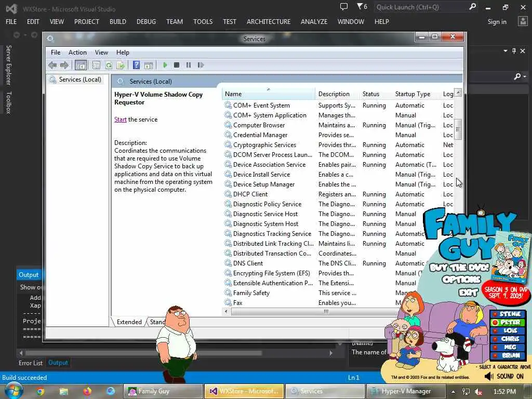Open File Explorer from the taskbar
532x399 pixels.
pos(64,392)
